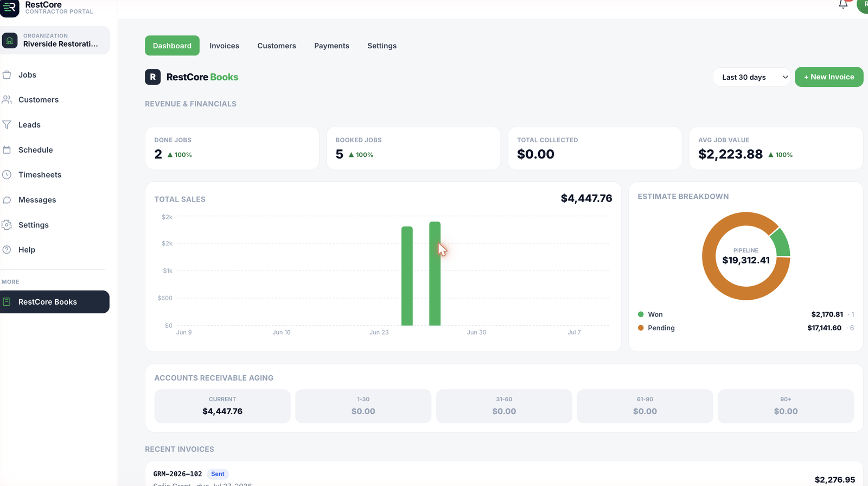Click the Booked Jobs card
The width and height of the screenshot is (868, 486).
[x=413, y=148]
